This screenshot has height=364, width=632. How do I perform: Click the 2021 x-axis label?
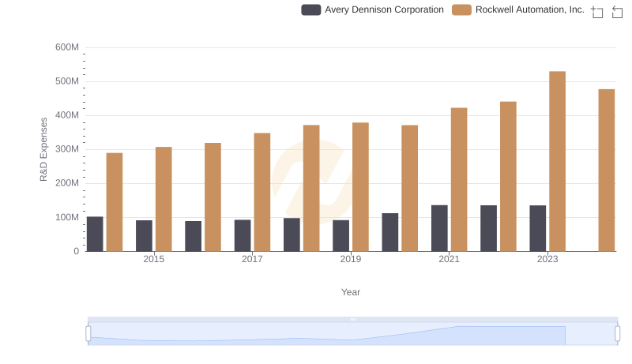pyautogui.click(x=449, y=259)
